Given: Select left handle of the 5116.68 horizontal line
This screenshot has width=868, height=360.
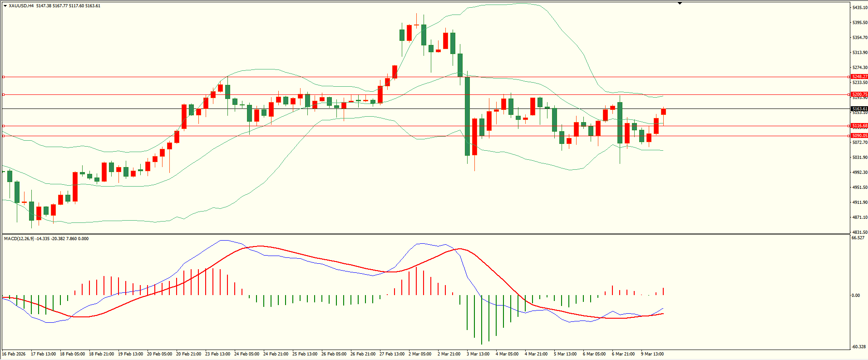Looking at the screenshot, I should [x=4, y=126].
